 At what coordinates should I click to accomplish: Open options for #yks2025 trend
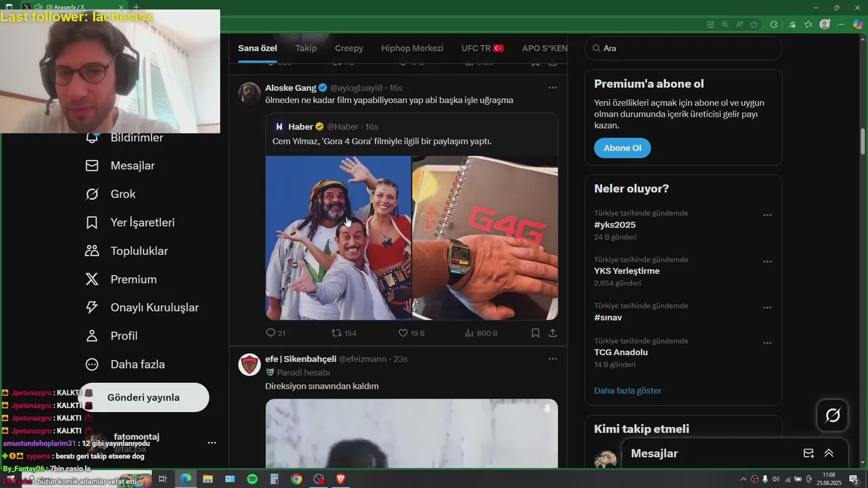[x=767, y=215]
